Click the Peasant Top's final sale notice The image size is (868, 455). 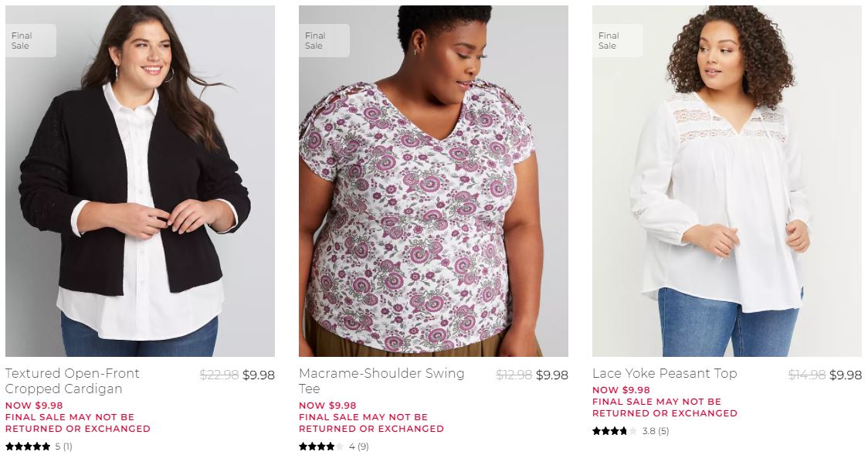pos(664,407)
